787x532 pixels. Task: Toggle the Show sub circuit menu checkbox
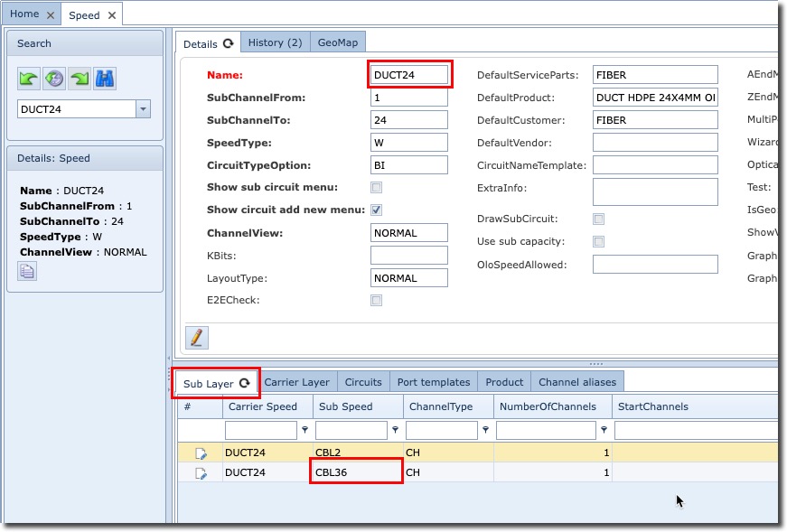[x=376, y=188]
